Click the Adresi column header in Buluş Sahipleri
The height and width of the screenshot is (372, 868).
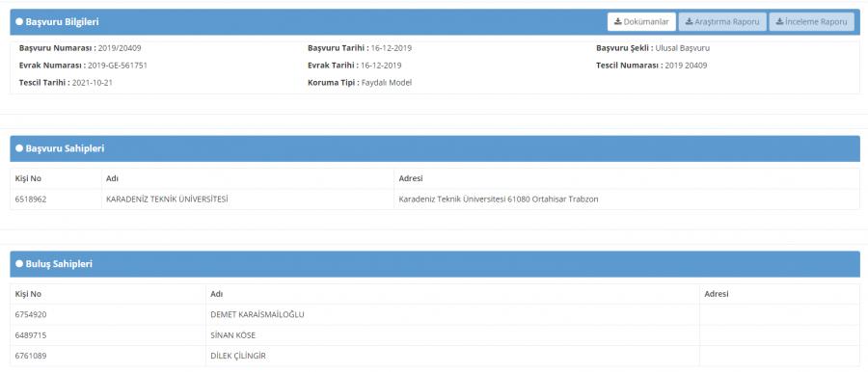pos(717,294)
